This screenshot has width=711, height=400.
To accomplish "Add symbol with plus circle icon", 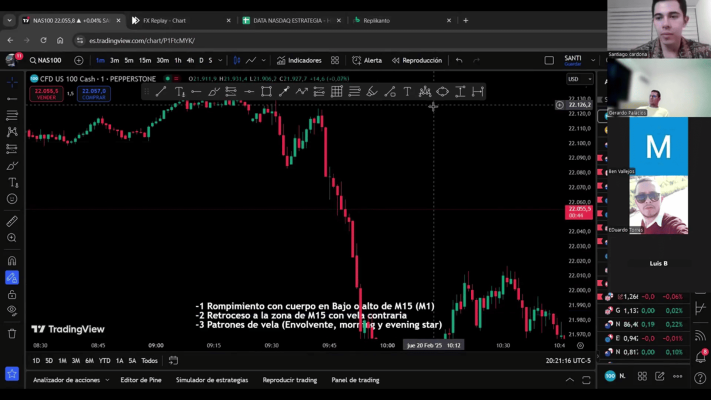I will [x=78, y=60].
